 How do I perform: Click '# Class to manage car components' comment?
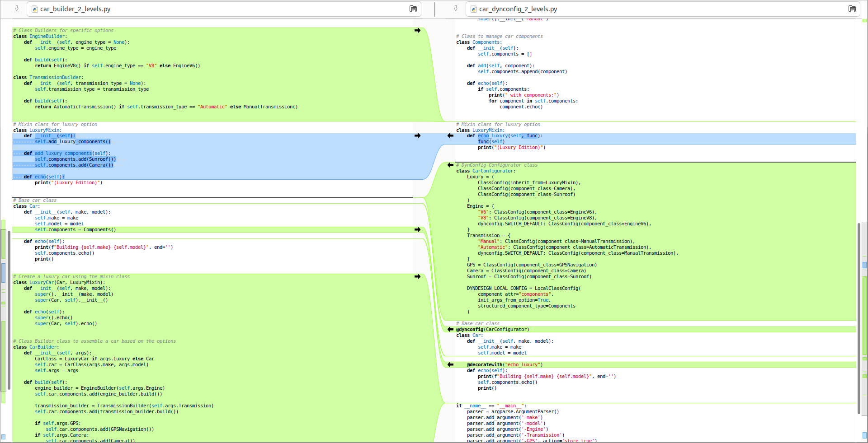click(x=499, y=36)
